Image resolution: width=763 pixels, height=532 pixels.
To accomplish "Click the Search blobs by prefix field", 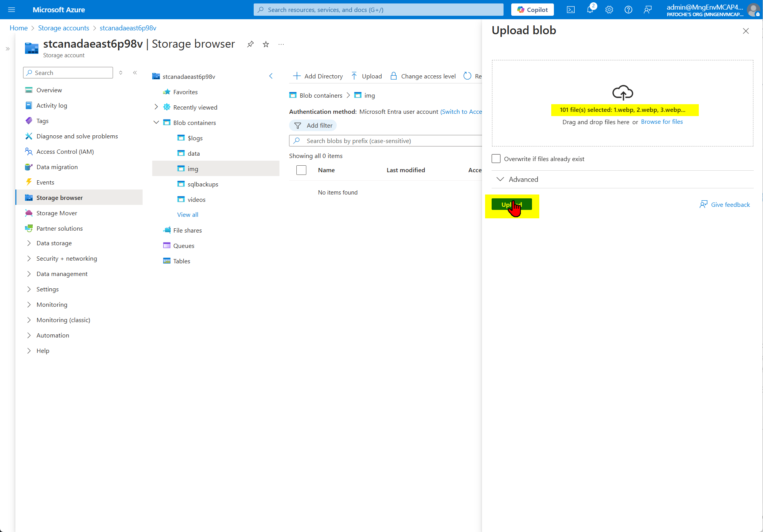I will (384, 141).
